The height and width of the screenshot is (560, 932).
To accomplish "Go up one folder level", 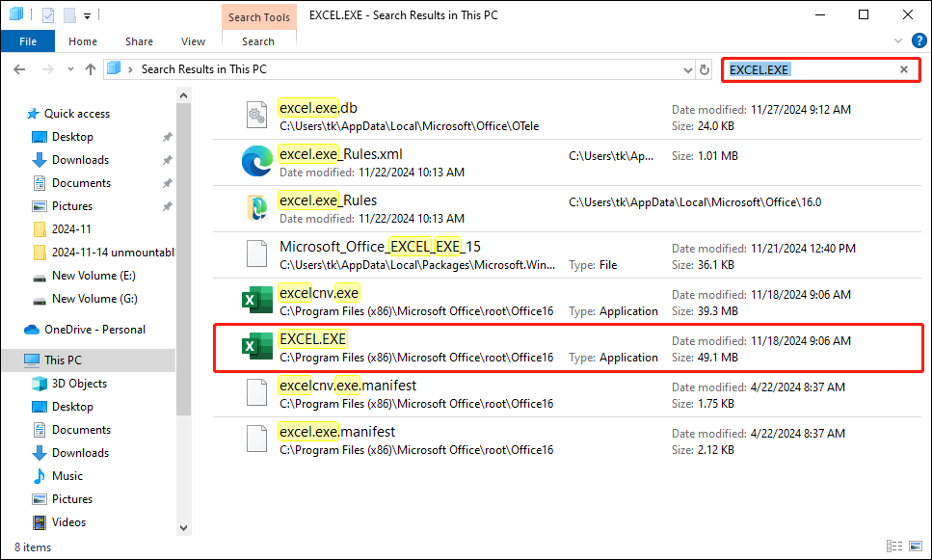I will pos(91,69).
